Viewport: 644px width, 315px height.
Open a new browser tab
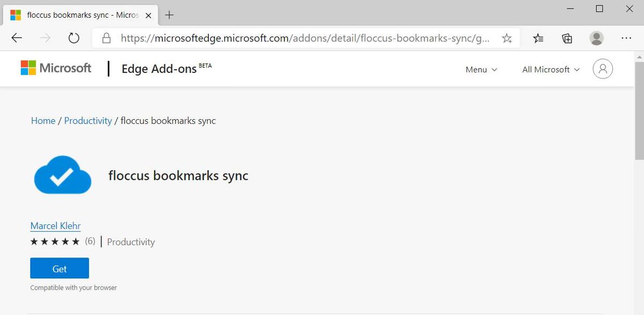coord(169,16)
